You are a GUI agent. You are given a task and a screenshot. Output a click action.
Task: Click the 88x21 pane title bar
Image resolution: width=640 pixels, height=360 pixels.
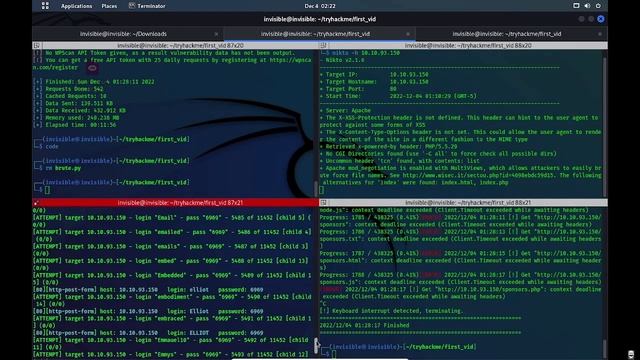[468, 202]
